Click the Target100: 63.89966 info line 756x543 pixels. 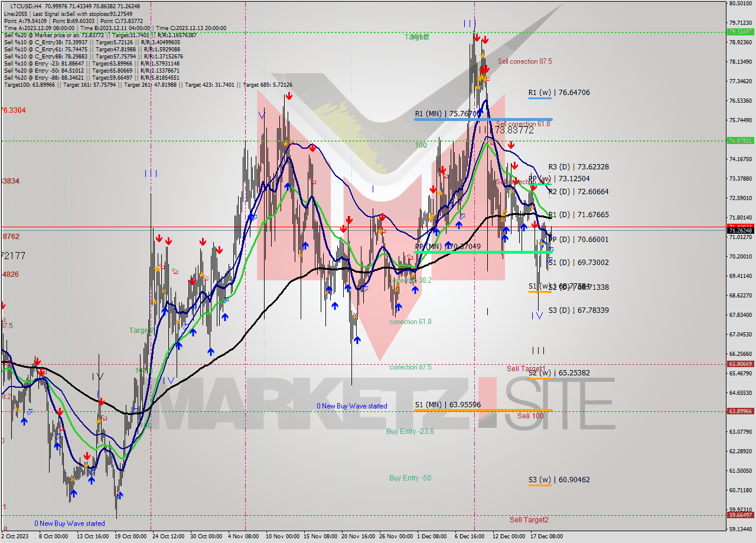click(x=148, y=85)
